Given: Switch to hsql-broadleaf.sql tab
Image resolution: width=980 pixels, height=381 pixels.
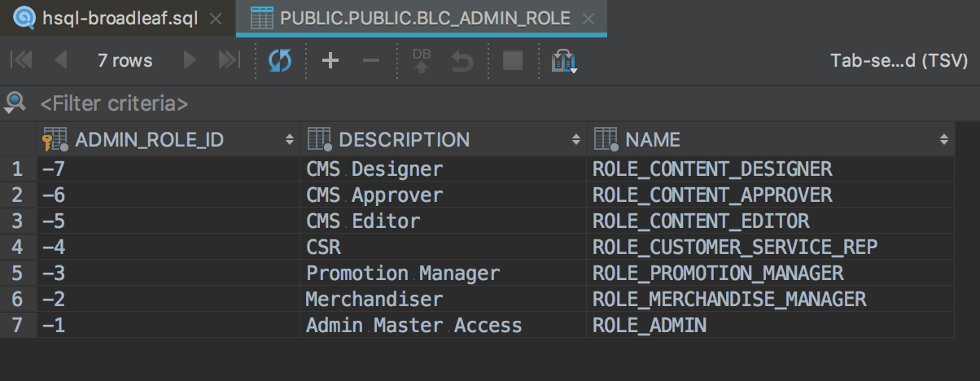Looking at the screenshot, I should click(x=118, y=18).
